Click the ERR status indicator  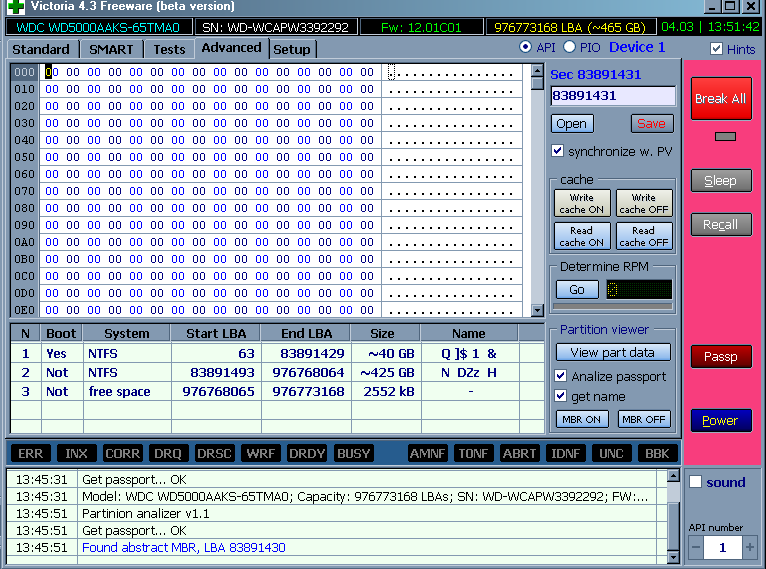[30, 453]
